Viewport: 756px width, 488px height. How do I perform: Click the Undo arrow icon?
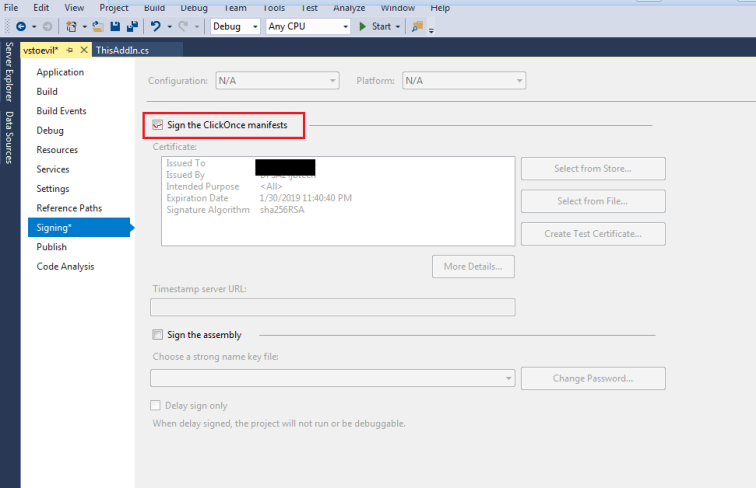coord(155,27)
